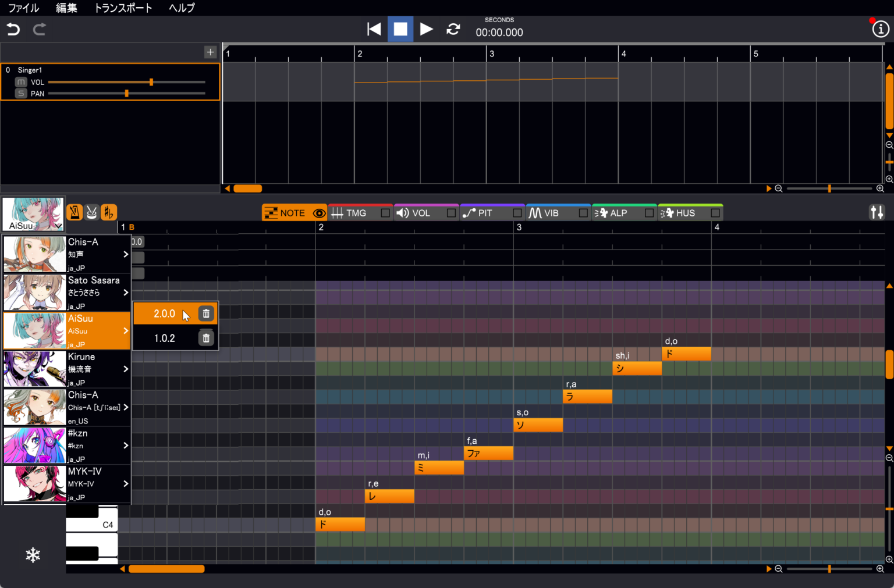Open the AiSuu singer dropdown thumbnail
894x588 pixels.
tap(33, 214)
